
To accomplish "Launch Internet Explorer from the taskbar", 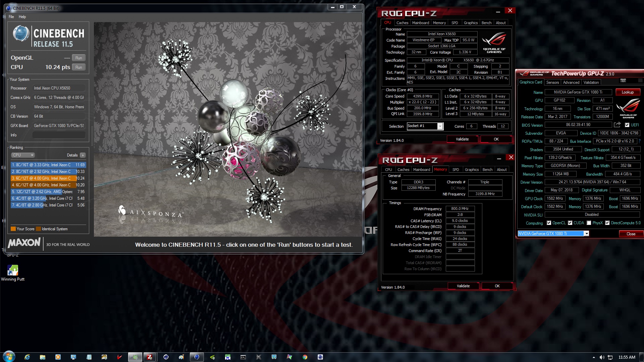I will coord(27,357).
